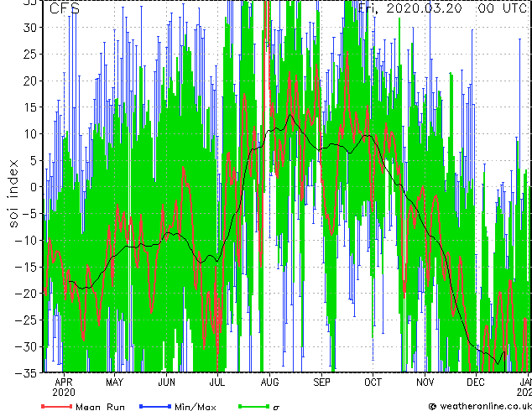
Task: Click the 'APR' month label
Action: tap(64, 382)
